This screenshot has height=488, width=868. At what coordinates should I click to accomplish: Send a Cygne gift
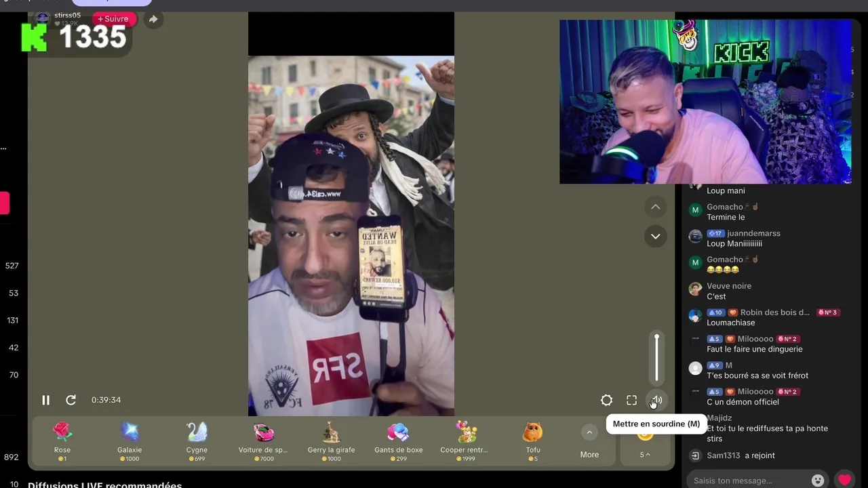[x=197, y=441]
